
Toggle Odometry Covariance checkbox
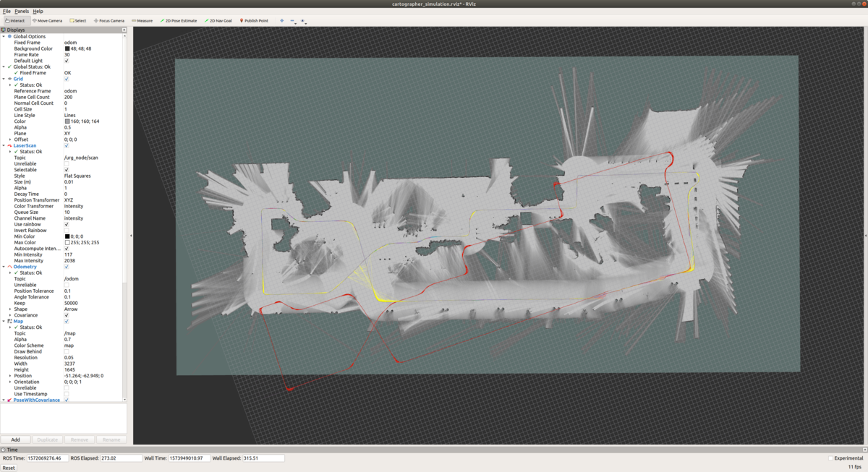coord(67,315)
